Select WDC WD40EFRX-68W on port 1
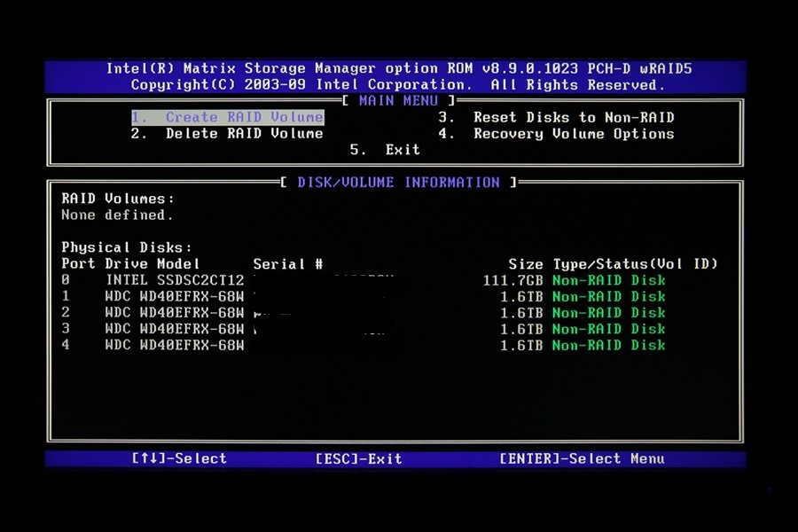The height and width of the screenshot is (532, 798). point(175,296)
